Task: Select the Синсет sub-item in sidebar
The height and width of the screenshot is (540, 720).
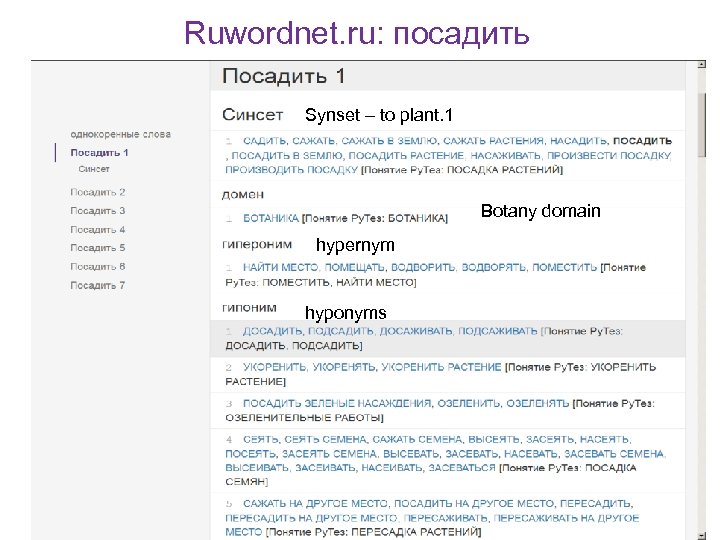Action: tap(94, 169)
